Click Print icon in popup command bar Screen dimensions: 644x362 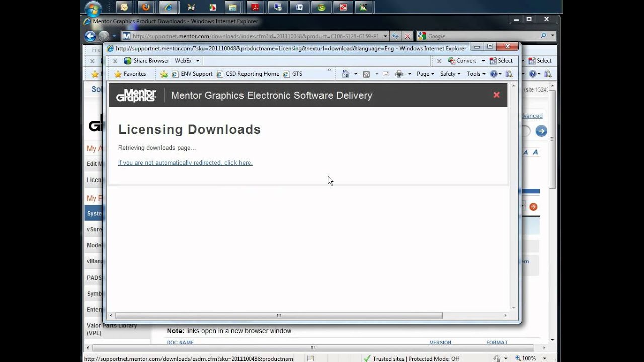click(x=399, y=74)
